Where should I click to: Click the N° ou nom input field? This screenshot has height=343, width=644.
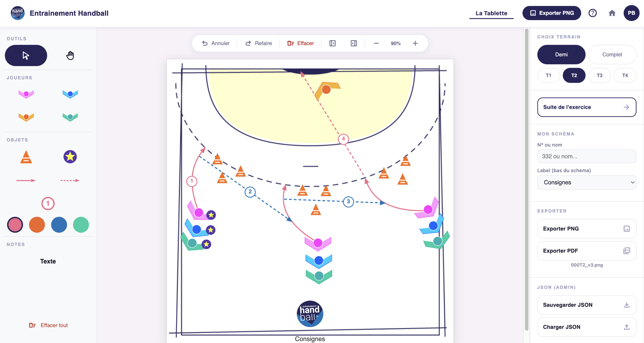[587, 156]
